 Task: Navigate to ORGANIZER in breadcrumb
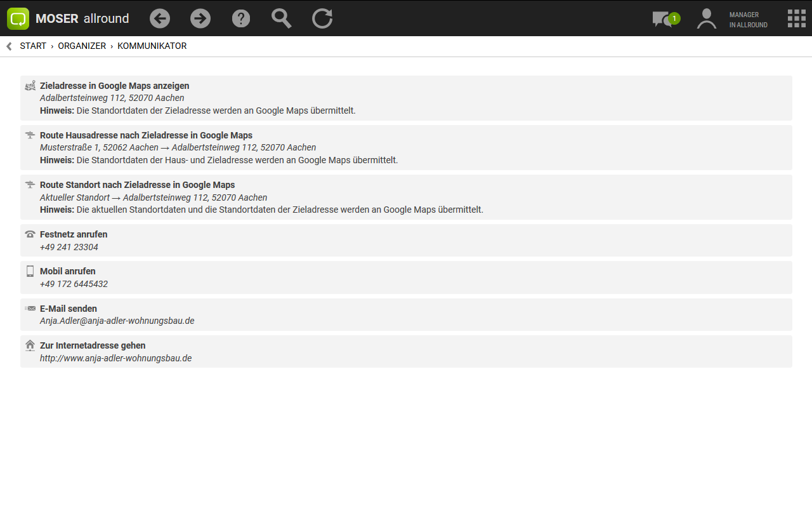pyautogui.click(x=82, y=46)
